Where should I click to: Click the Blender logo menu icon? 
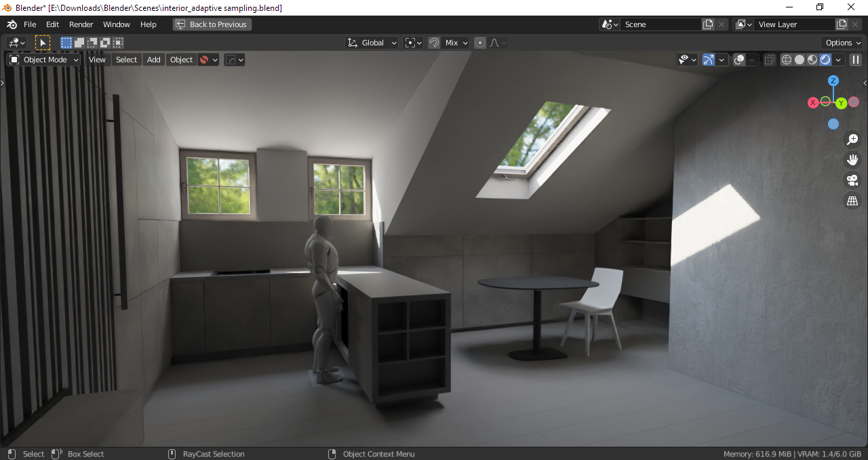point(12,24)
